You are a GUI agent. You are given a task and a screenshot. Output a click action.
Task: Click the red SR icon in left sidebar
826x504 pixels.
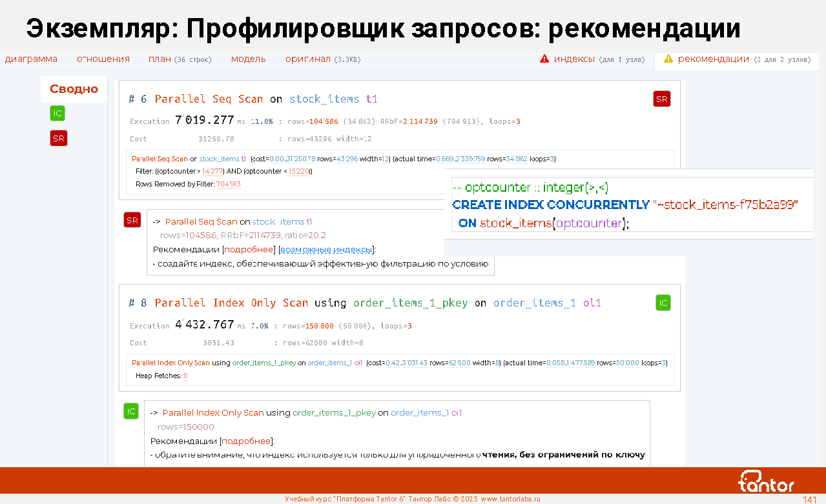[58, 138]
